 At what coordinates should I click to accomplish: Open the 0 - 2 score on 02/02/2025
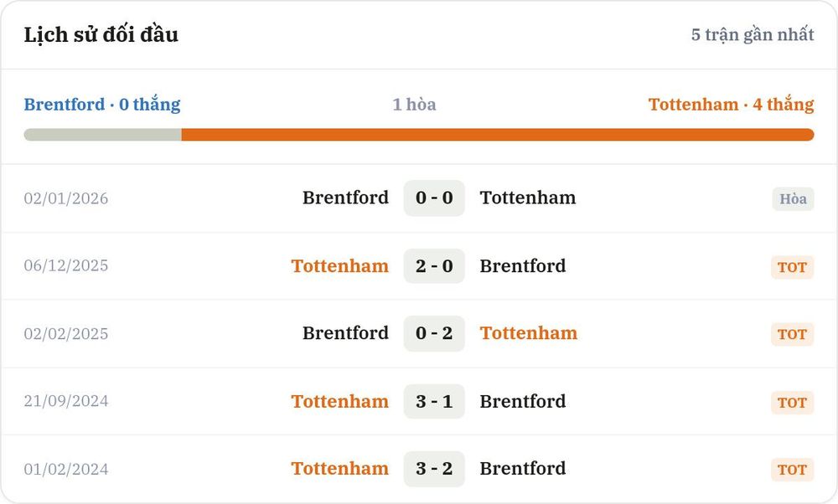434,333
